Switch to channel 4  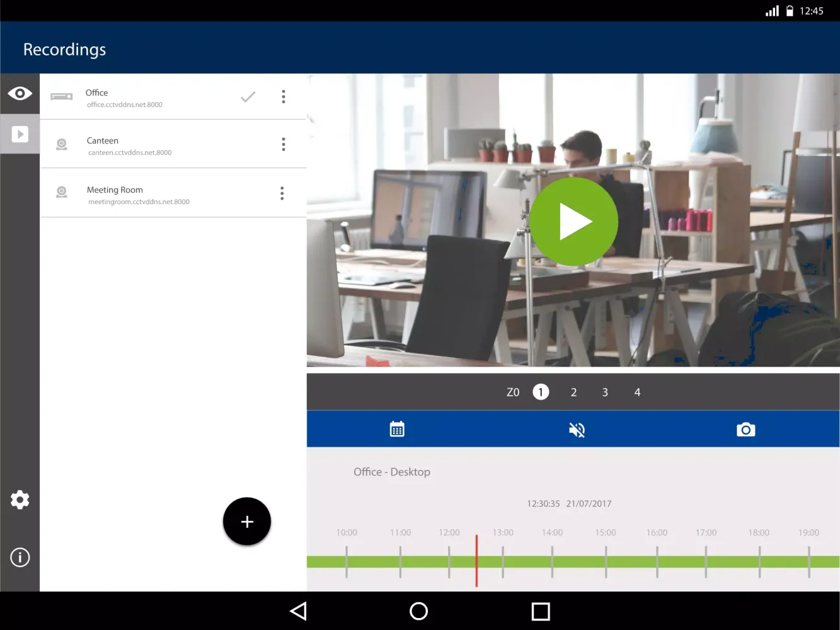coord(637,392)
